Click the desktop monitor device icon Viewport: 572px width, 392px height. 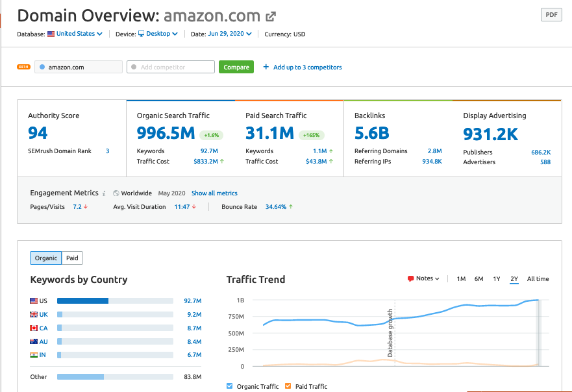pos(141,34)
